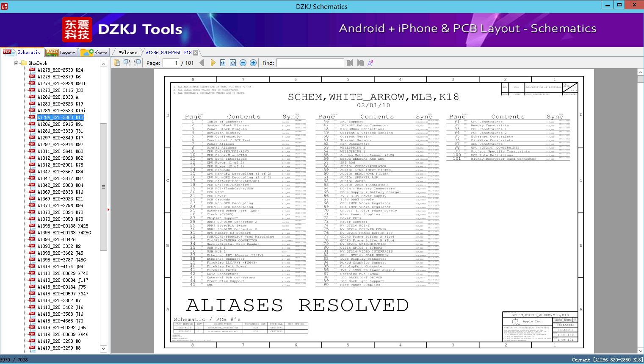Close the DZKJ Schematics window

634,5
